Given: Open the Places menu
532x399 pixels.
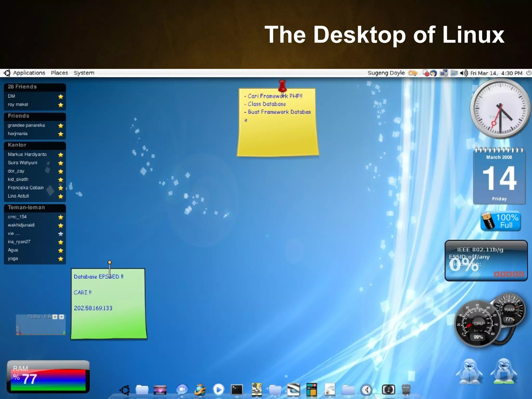Looking at the screenshot, I should point(59,73).
